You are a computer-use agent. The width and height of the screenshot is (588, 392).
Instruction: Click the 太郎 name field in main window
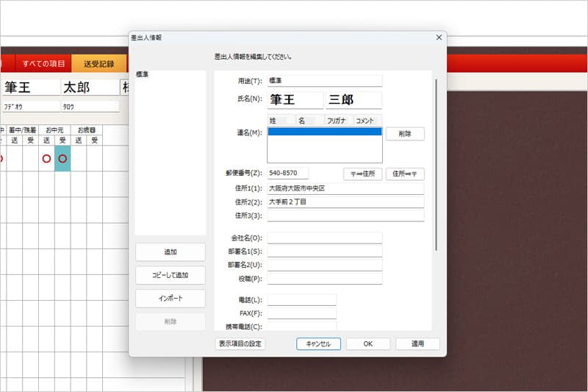90,88
